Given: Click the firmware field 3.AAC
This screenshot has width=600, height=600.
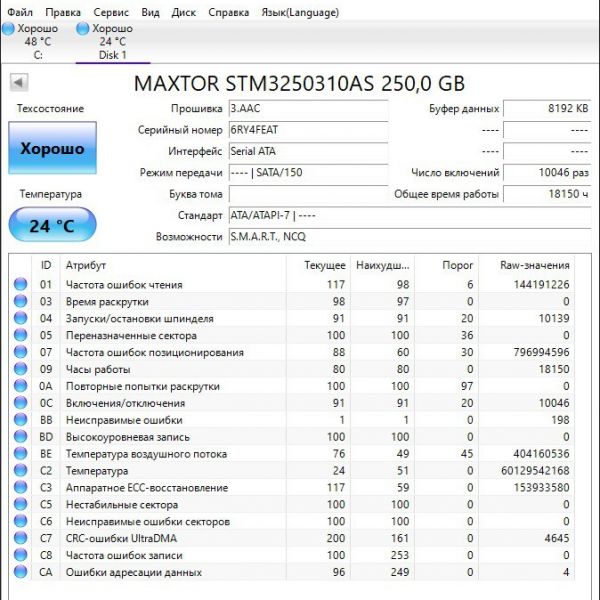Looking at the screenshot, I should pyautogui.click(x=308, y=109).
